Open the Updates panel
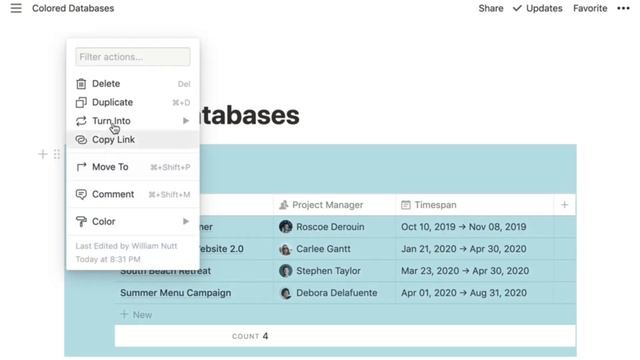Image resolution: width=640 pixels, height=360 pixels. coord(538,8)
